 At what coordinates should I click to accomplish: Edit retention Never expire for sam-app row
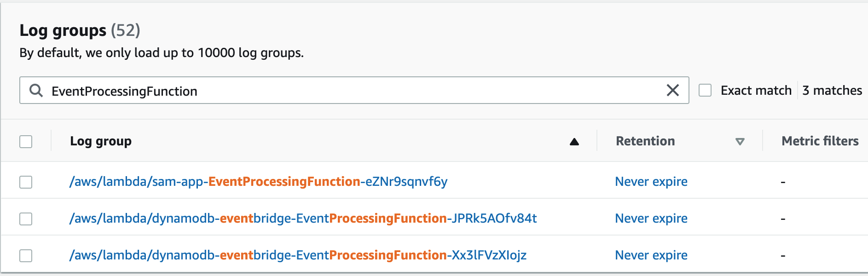tap(651, 182)
